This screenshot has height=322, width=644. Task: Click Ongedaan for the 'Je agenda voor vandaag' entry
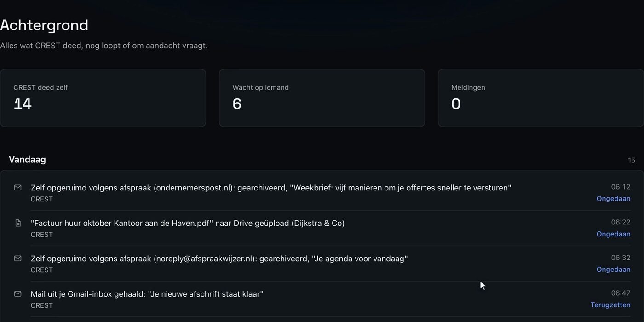(x=613, y=270)
